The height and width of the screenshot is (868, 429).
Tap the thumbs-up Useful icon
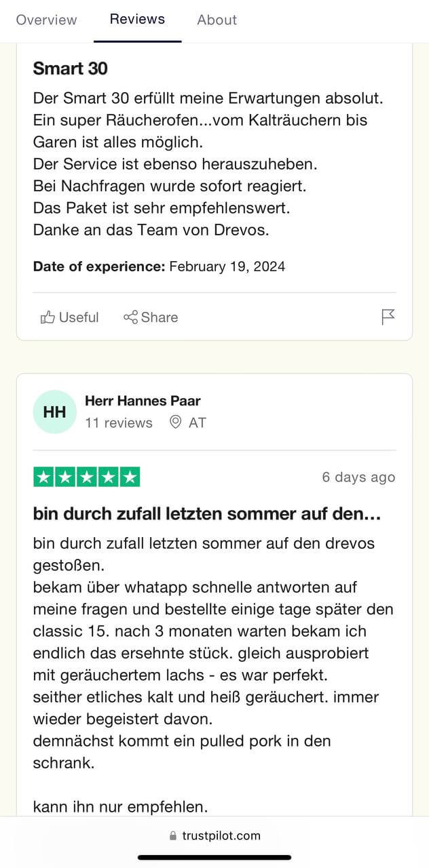click(48, 317)
